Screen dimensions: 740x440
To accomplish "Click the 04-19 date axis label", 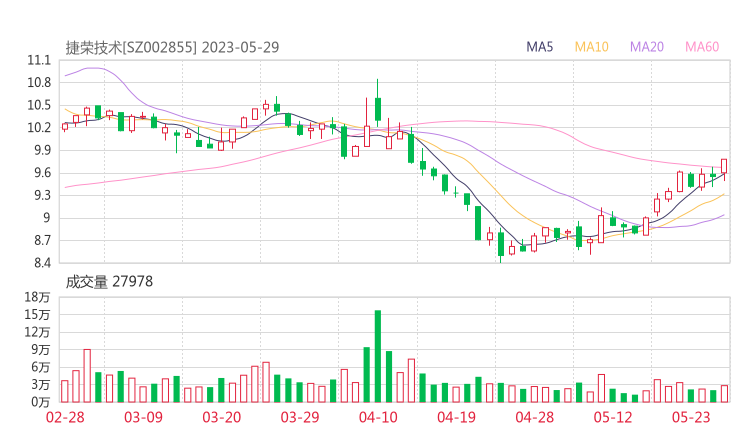I will pos(456,417).
